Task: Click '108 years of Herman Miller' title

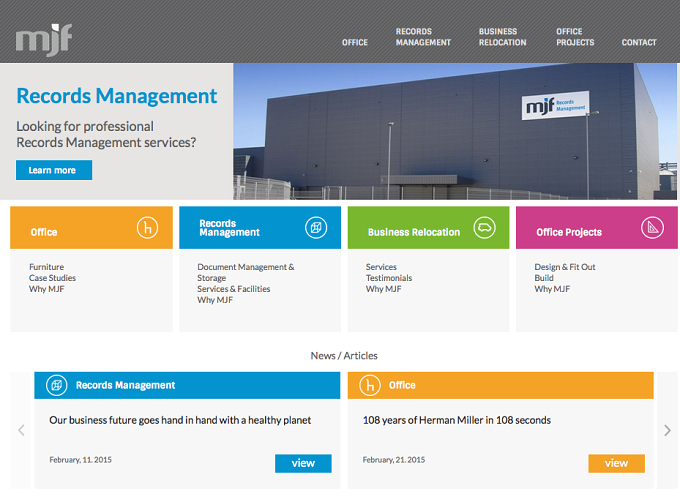Action: point(457,421)
